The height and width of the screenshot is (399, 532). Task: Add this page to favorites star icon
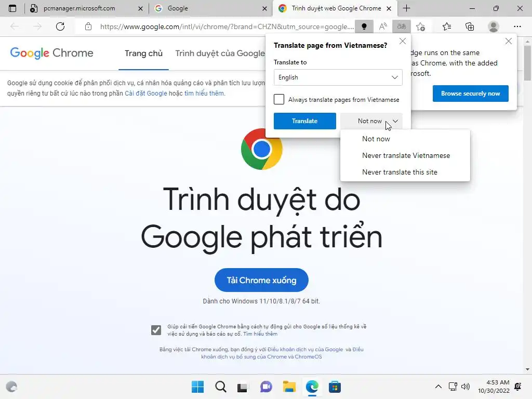coord(420,26)
